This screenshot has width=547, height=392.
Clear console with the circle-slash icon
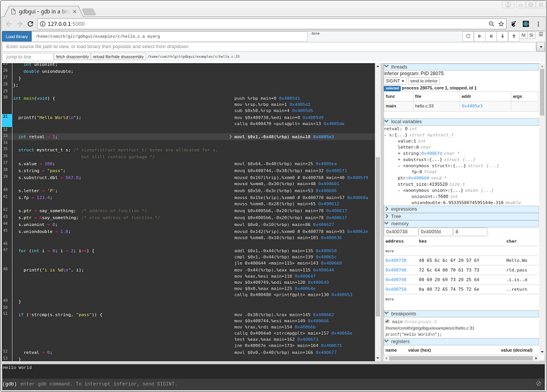pyautogui.click(x=539, y=383)
